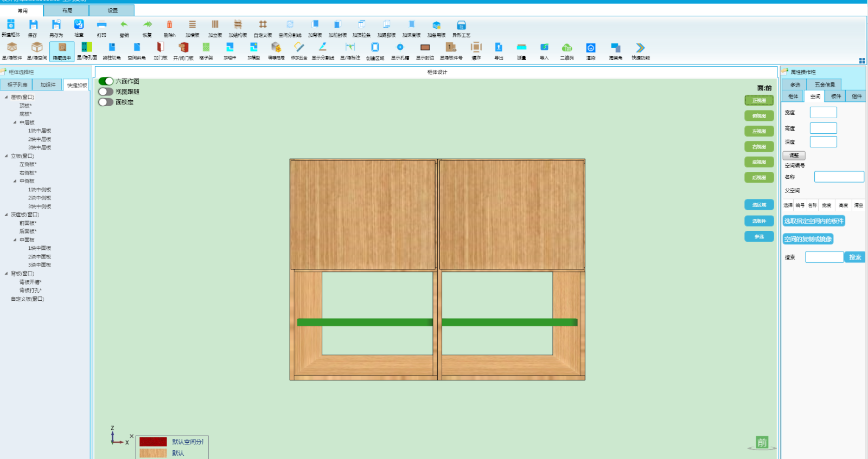Switch to the 布局 ribbon tab
The height and width of the screenshot is (459, 868).
(67, 10)
